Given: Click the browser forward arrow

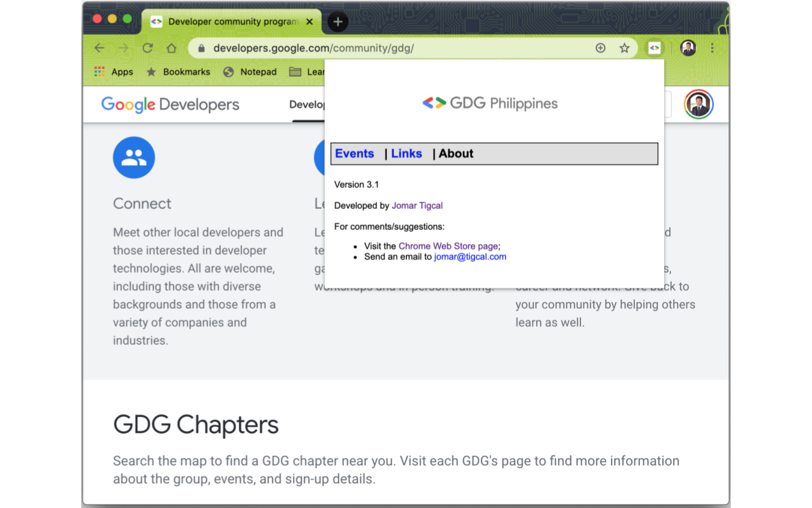Looking at the screenshot, I should tap(124, 48).
